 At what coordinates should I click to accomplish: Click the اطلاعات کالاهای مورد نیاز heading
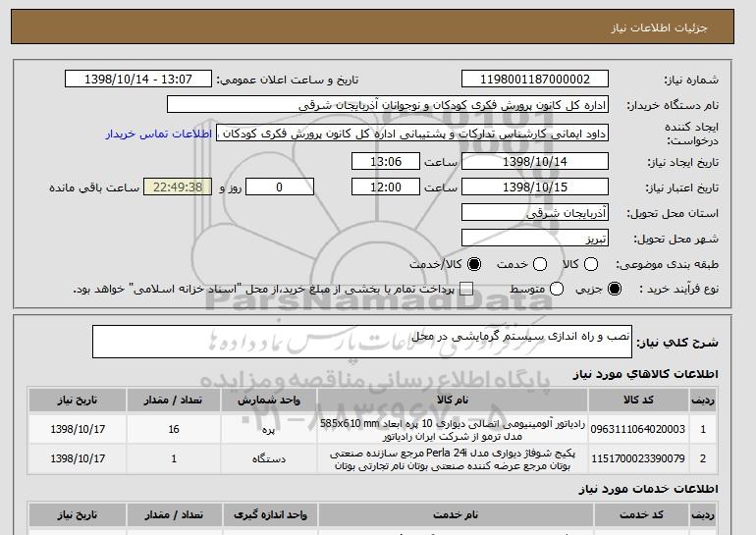(645, 374)
